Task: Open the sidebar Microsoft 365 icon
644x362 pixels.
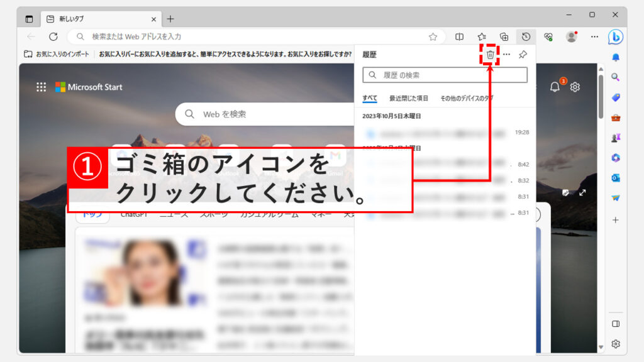Action: click(616, 158)
